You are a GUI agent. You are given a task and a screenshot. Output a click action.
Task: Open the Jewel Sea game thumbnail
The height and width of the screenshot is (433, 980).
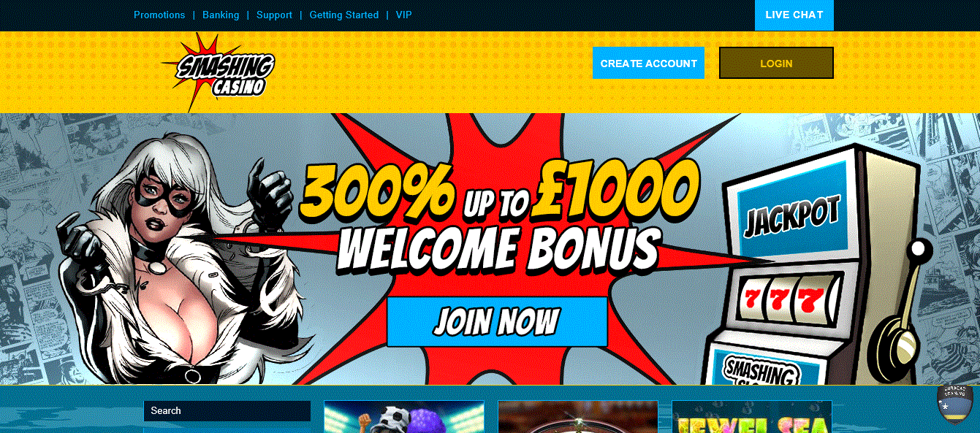(752, 416)
